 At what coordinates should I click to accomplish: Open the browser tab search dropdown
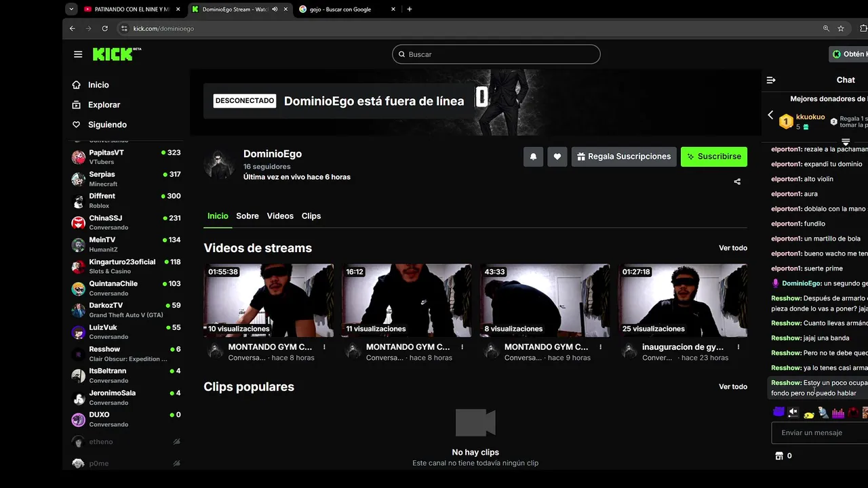coord(71,9)
